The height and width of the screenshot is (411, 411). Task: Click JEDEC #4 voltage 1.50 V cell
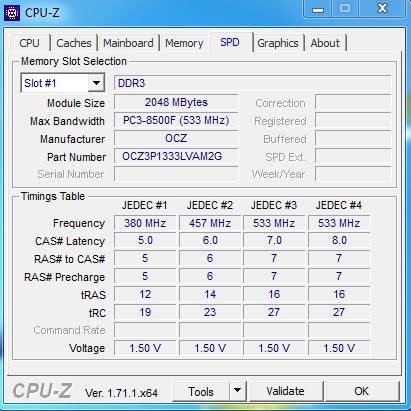[x=339, y=348]
